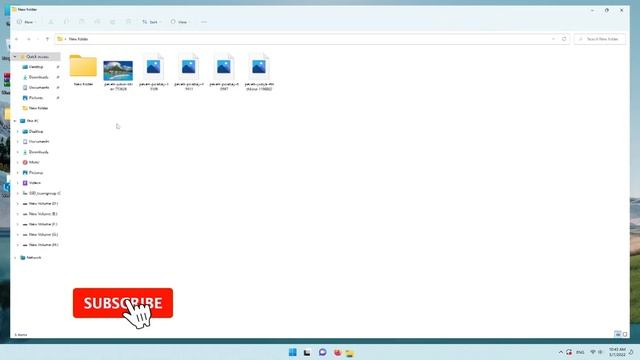Select the Videos folder icon

[x=25, y=183]
